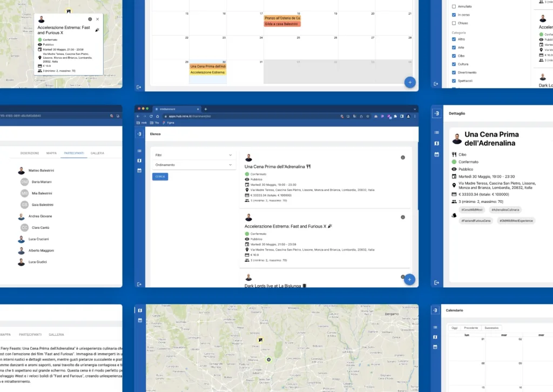Open Gilda a casa Balestrini calendar event
The height and width of the screenshot is (392, 553).
[x=282, y=24]
